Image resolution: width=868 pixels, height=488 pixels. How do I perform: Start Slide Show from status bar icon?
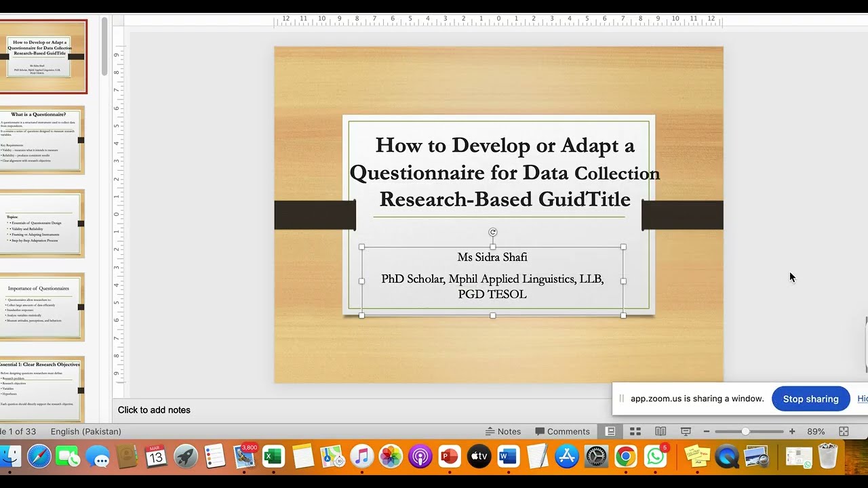pyautogui.click(x=686, y=431)
